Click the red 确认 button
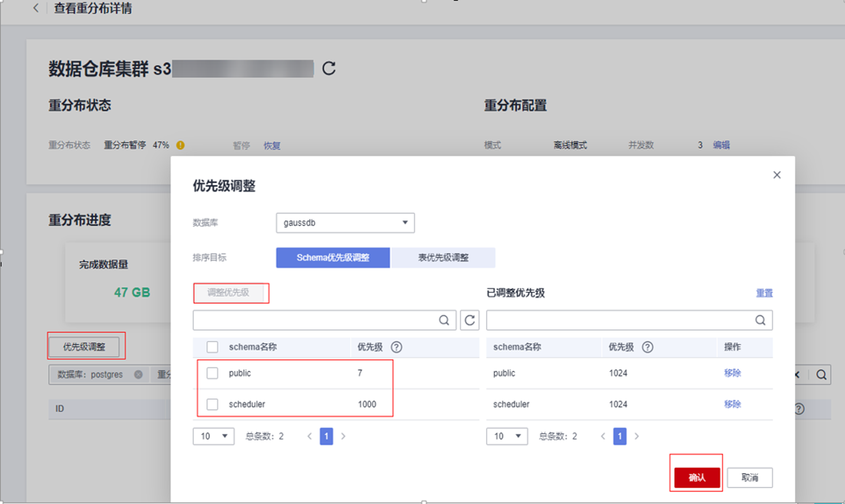The image size is (845, 504). coord(696,477)
